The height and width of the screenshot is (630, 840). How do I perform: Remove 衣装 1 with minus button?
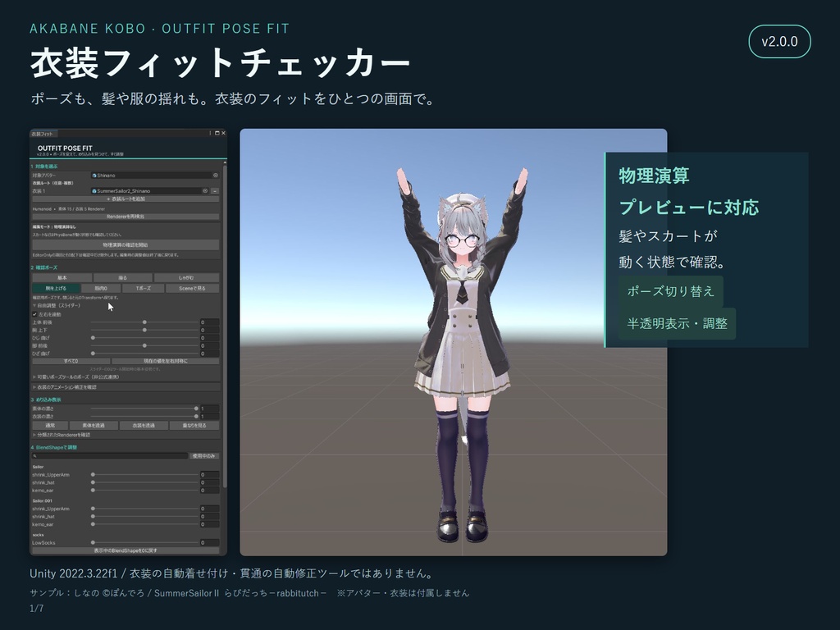pyautogui.click(x=215, y=190)
